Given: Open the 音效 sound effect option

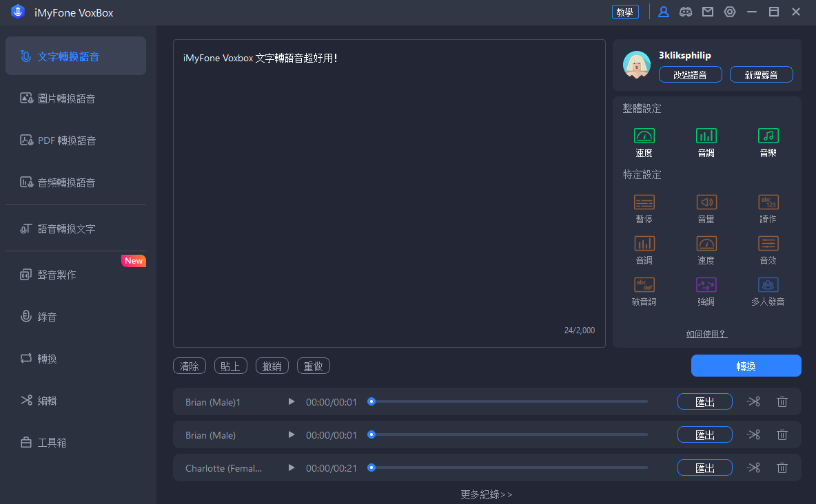Looking at the screenshot, I should [x=768, y=250].
